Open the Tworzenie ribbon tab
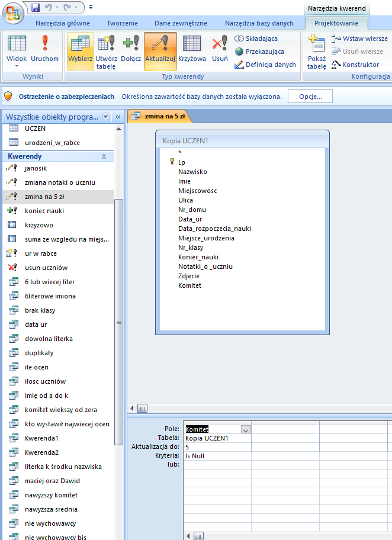 122,23
